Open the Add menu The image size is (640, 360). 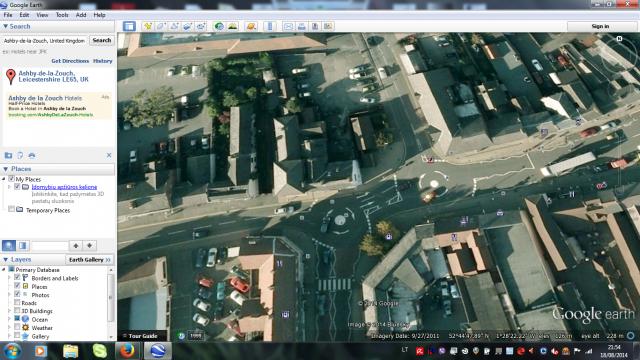[x=81, y=15]
